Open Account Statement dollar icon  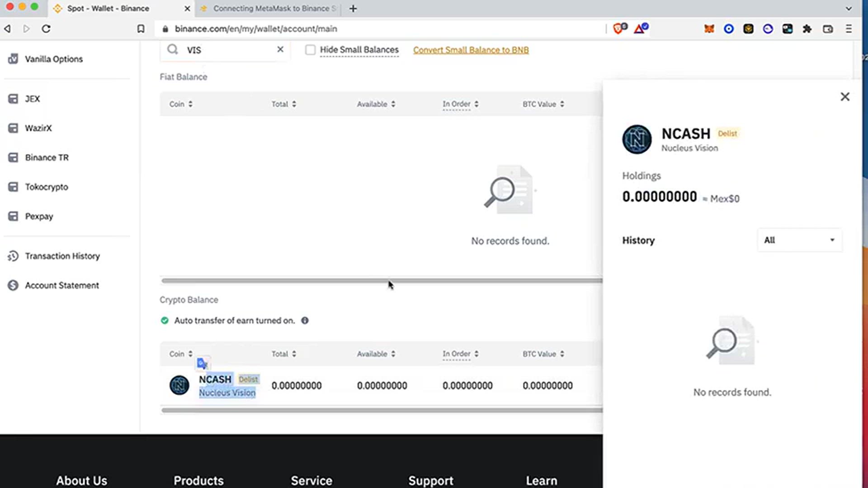pos(13,285)
